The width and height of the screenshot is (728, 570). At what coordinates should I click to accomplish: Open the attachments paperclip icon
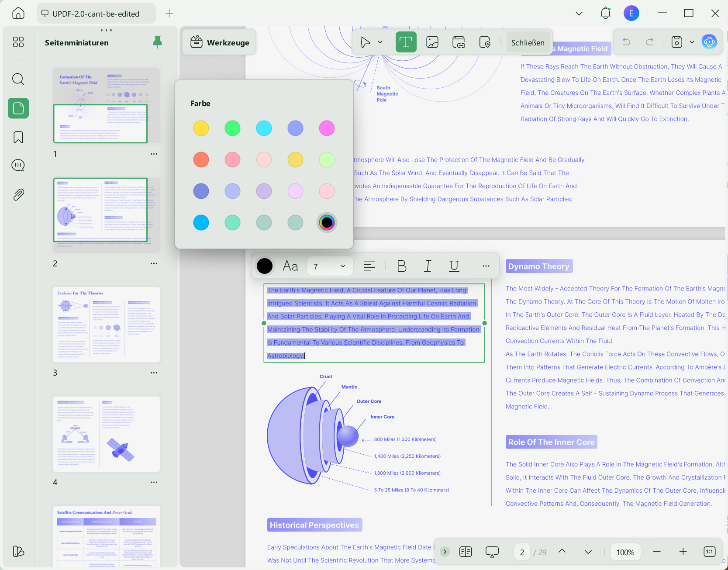coord(18,194)
